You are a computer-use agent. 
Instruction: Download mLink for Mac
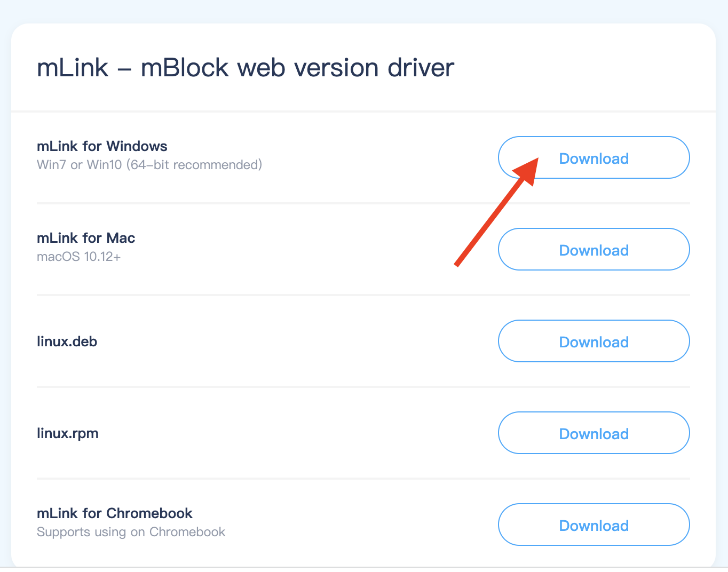[x=594, y=250]
